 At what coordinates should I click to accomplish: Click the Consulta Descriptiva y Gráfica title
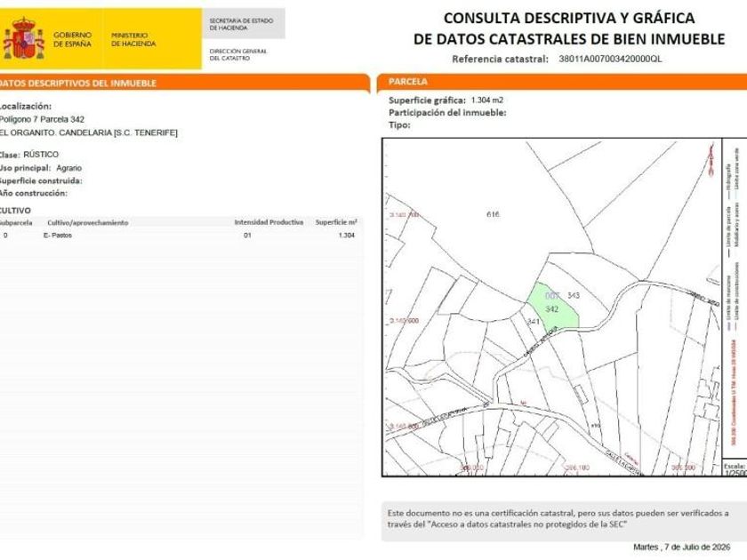[x=569, y=28]
